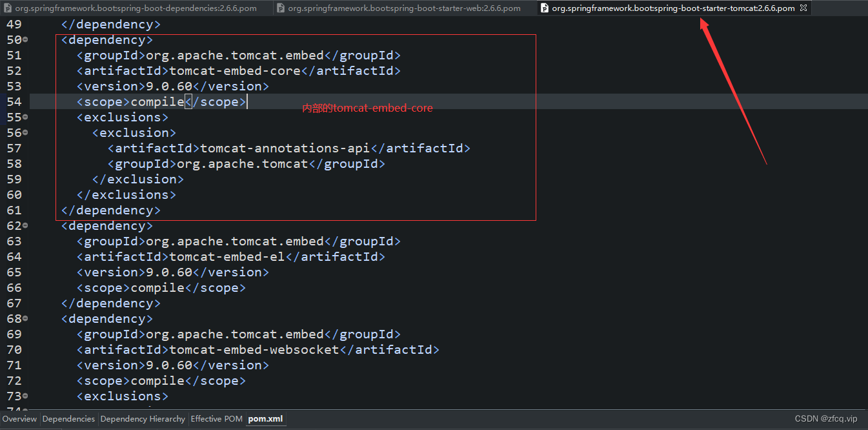
Task: Open the Dependency Hierarchy tab
Action: (143, 419)
